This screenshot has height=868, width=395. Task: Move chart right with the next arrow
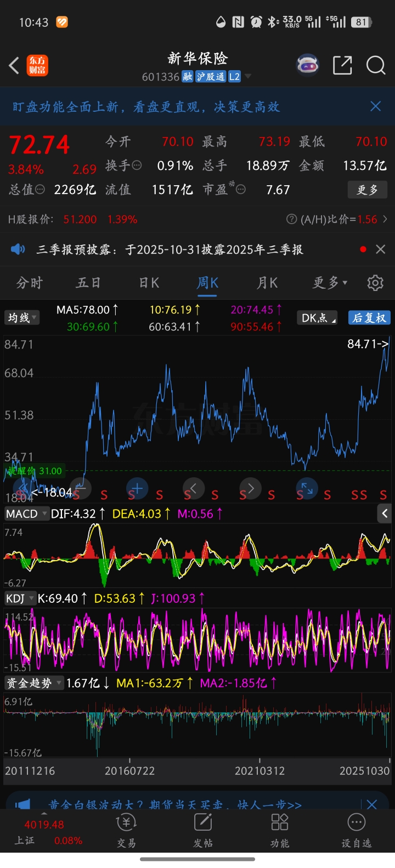click(x=250, y=488)
